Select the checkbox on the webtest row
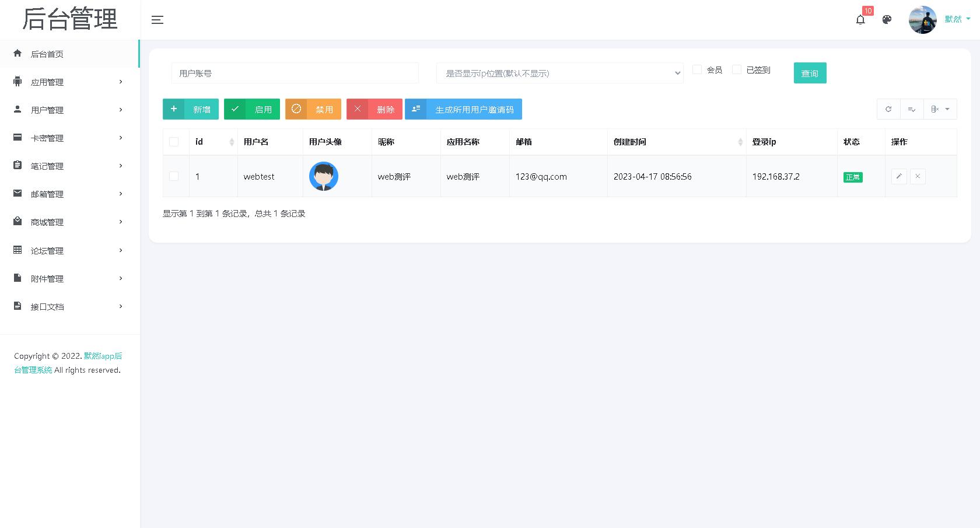Screen dimensions: 980x528 click(174, 176)
